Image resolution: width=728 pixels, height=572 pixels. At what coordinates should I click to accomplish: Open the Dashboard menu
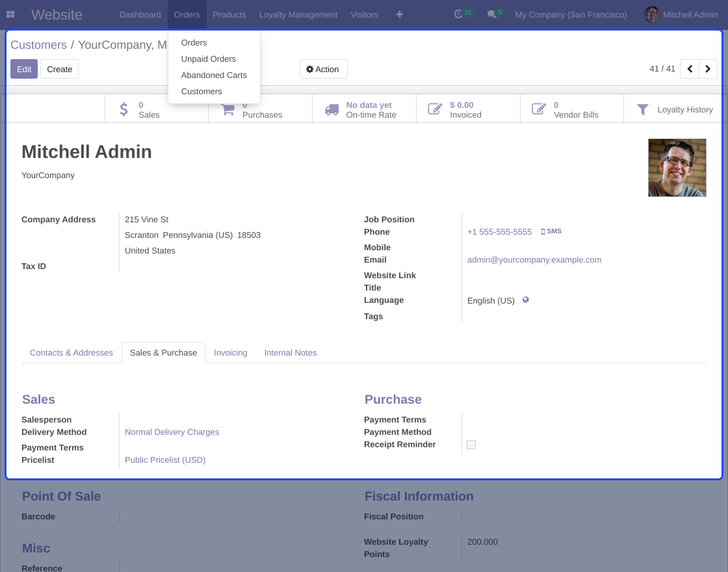(140, 14)
